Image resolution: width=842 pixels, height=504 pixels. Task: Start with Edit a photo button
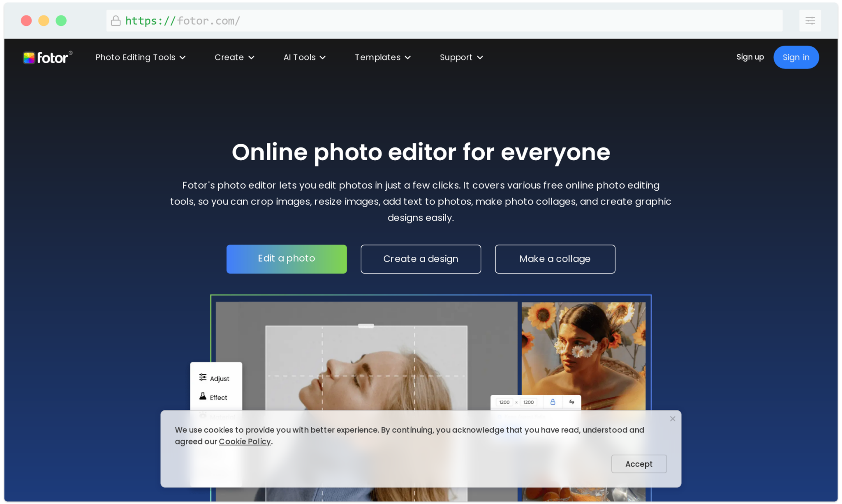(x=287, y=259)
